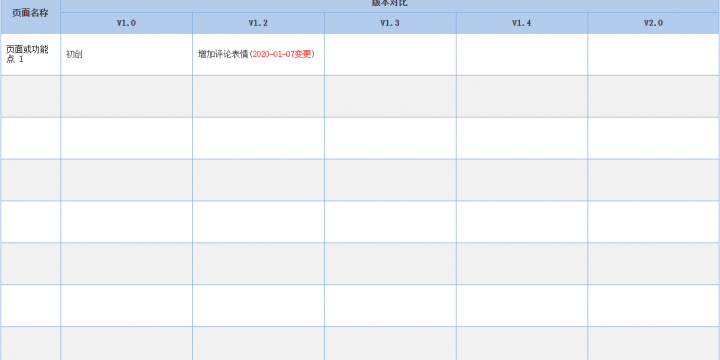The width and height of the screenshot is (720, 360).
Task: Click the V2.0 column header
Action: point(653,23)
